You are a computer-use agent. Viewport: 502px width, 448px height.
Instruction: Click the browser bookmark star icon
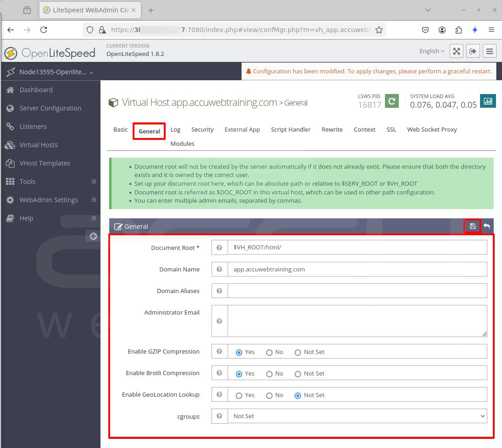pyautogui.click(x=379, y=30)
